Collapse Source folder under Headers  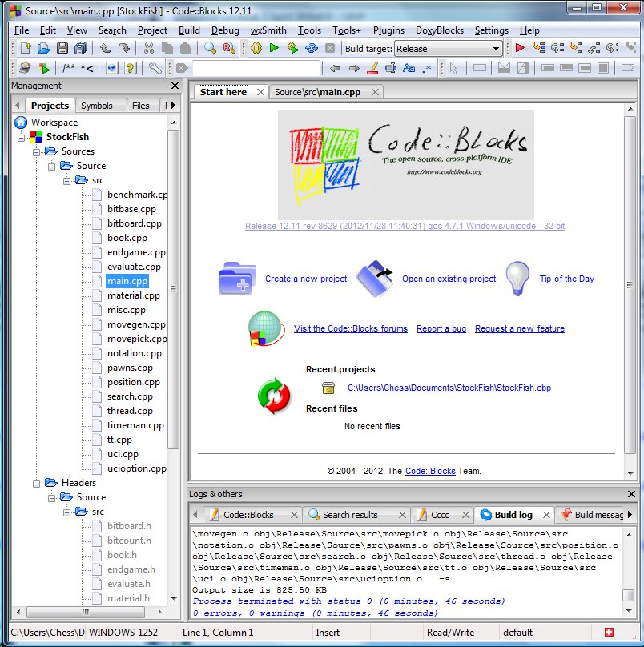(51, 497)
